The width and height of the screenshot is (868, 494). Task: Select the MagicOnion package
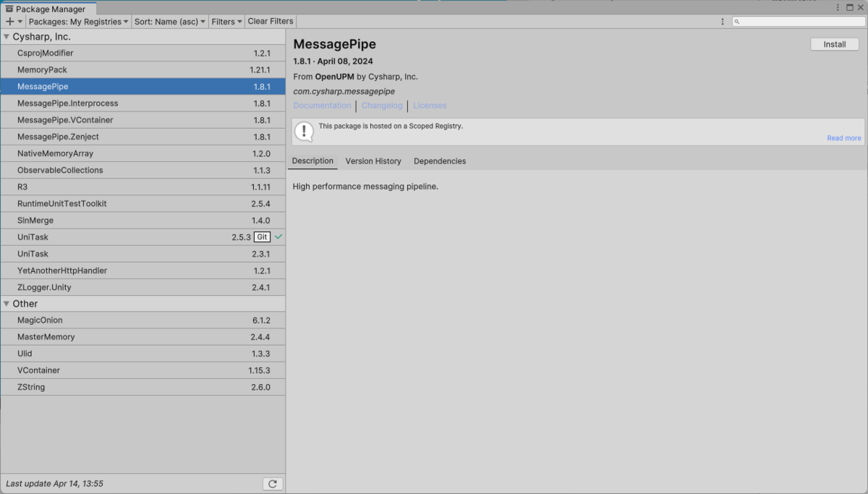click(142, 320)
